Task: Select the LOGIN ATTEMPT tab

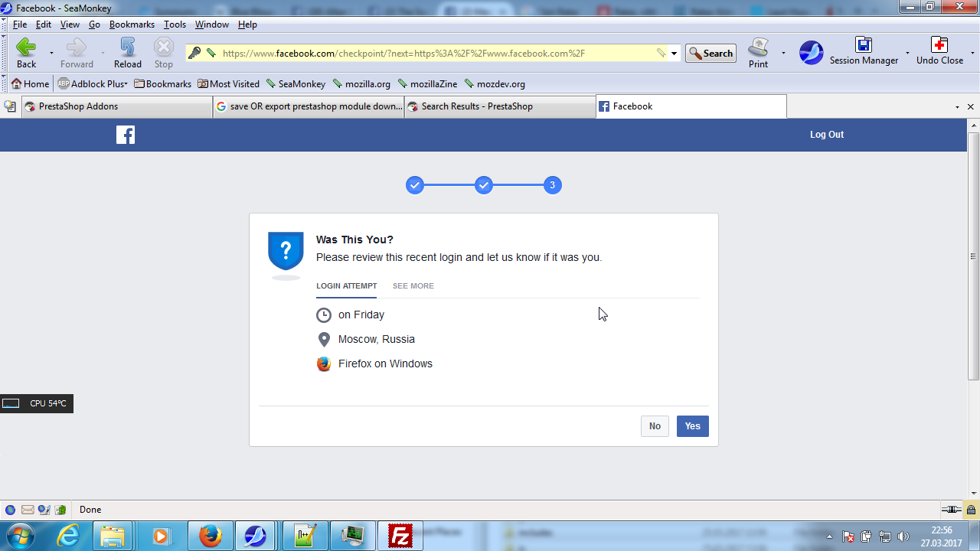Action: (346, 286)
